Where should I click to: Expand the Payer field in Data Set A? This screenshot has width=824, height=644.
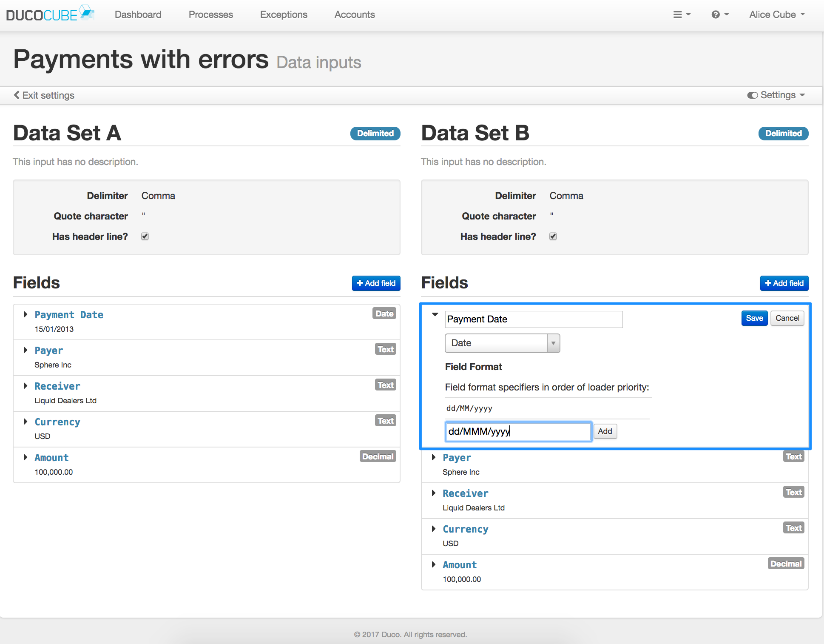pos(25,350)
